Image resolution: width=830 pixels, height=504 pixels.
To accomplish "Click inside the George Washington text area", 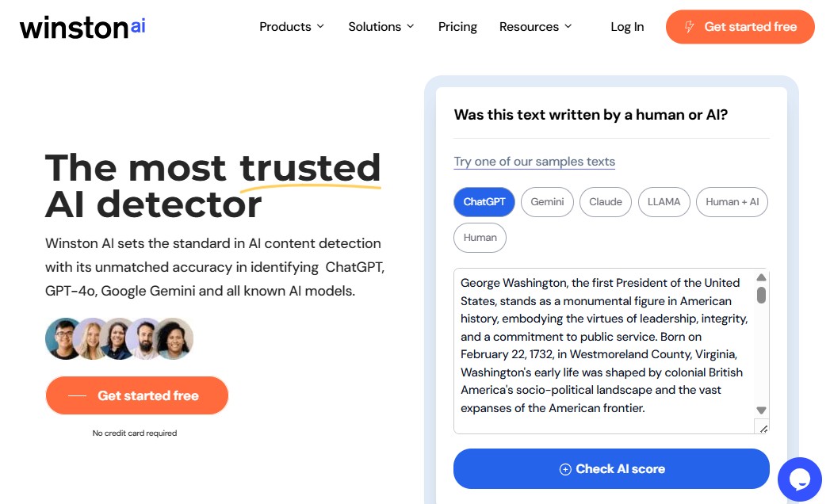I will point(602,349).
